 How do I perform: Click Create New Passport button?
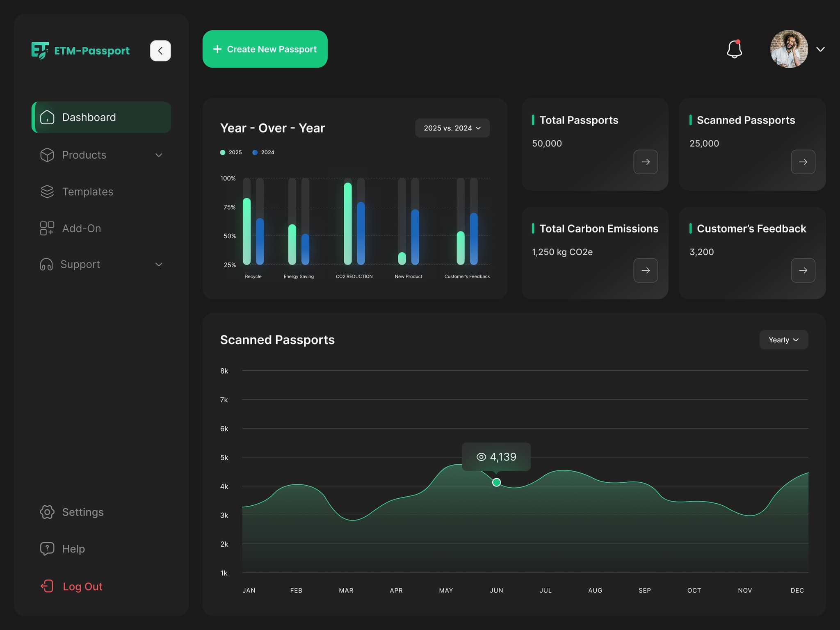[x=265, y=49]
